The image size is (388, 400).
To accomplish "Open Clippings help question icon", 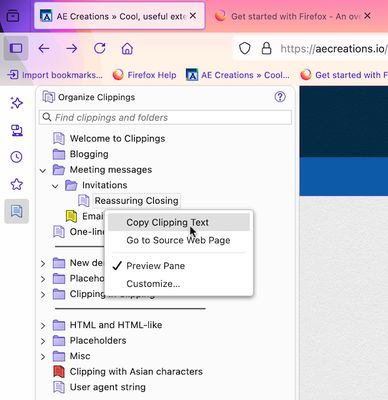I will tap(280, 97).
